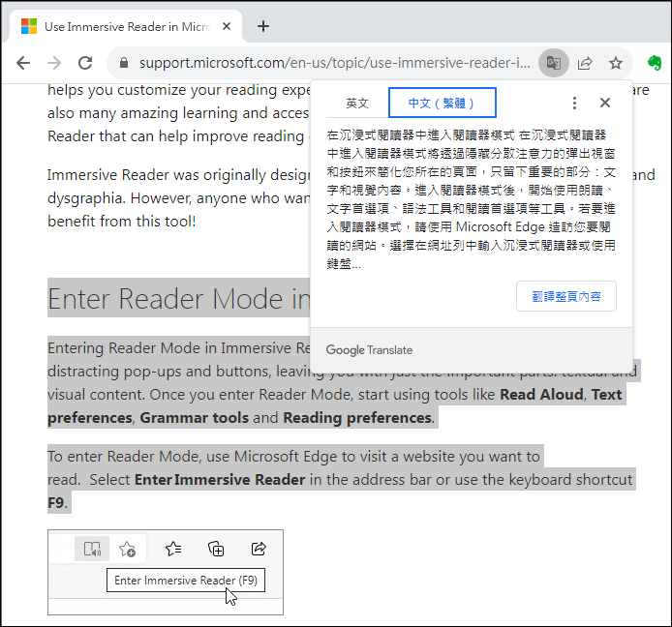Click share arrow icon in embedded image

pos(259,549)
